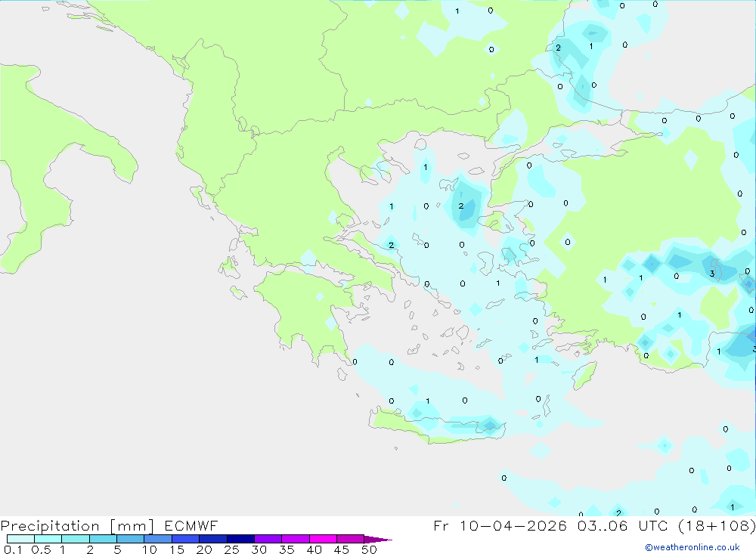Click the legend scale label "20"
756x554 pixels.
(x=204, y=549)
